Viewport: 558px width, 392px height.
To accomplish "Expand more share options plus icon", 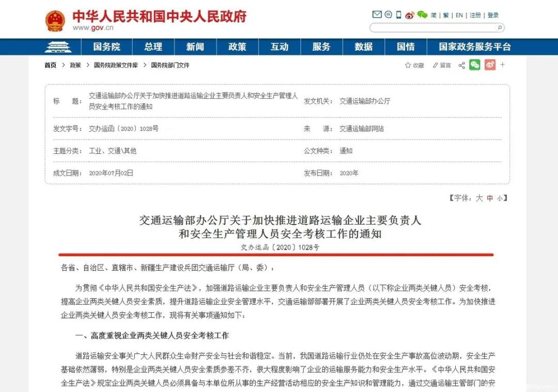I will 503,65.
